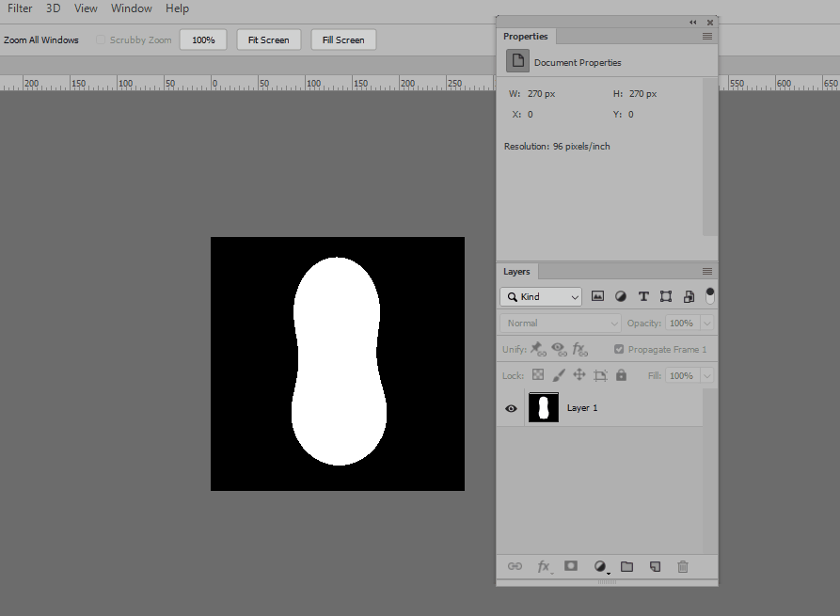Click the Fit Screen button

coord(268,39)
